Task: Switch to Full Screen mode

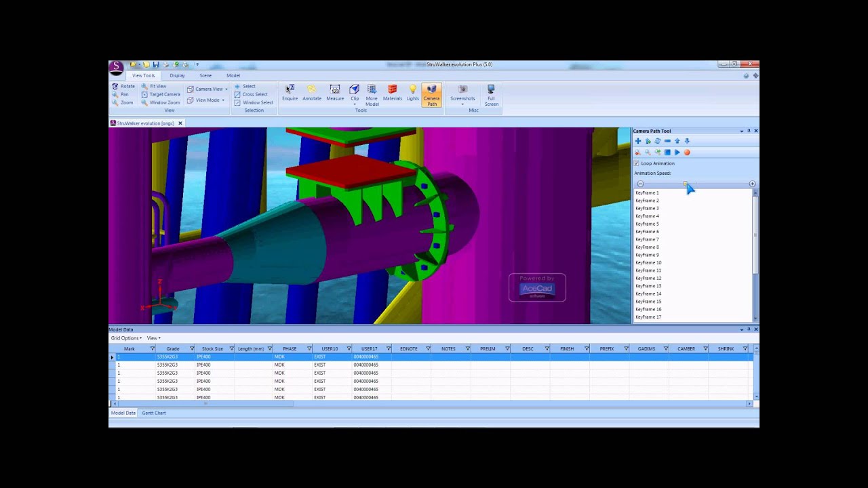Action: tap(492, 96)
